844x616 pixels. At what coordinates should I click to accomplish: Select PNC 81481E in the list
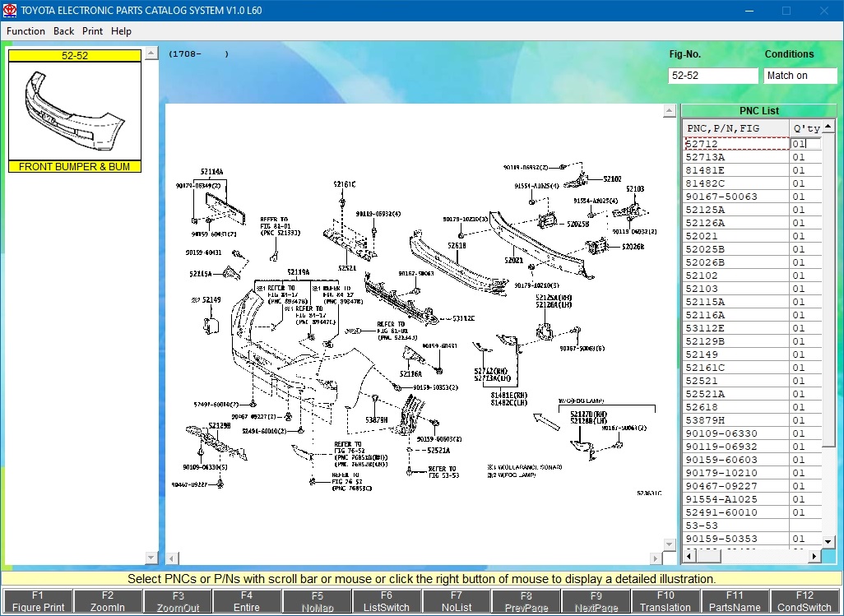[x=736, y=170]
